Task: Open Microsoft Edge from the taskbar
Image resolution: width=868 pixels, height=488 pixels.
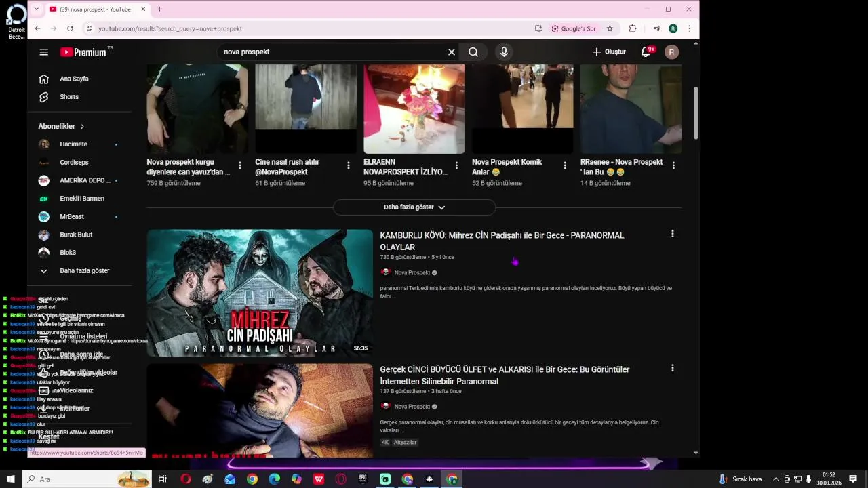Action: [x=275, y=479]
